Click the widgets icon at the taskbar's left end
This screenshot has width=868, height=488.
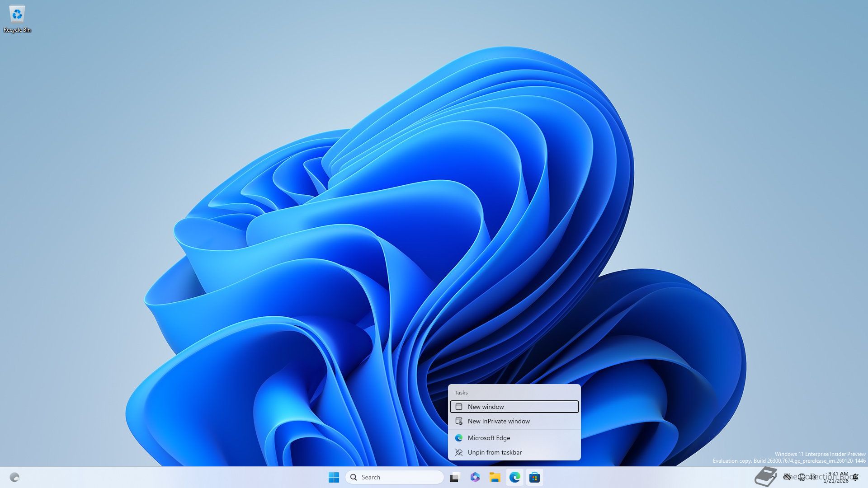[14, 477]
